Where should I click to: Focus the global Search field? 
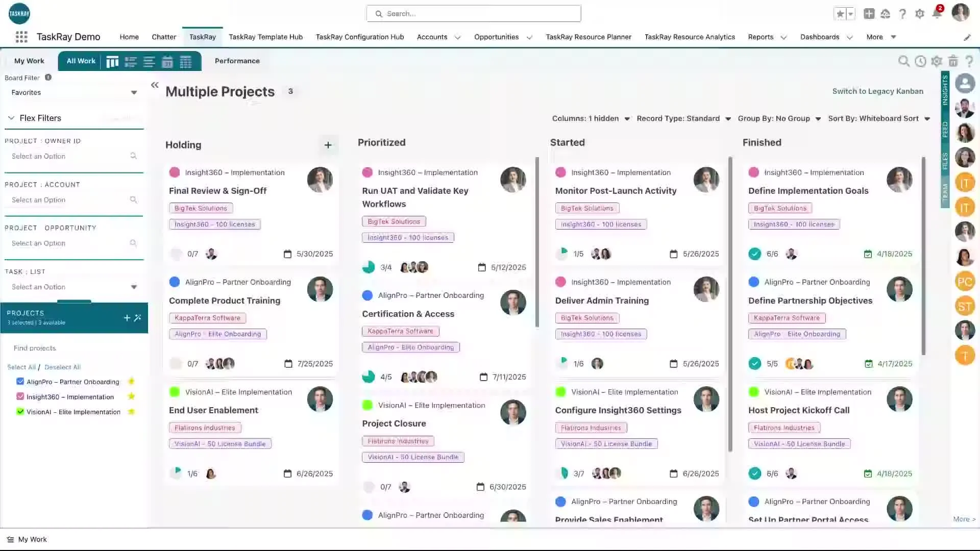coord(474,14)
